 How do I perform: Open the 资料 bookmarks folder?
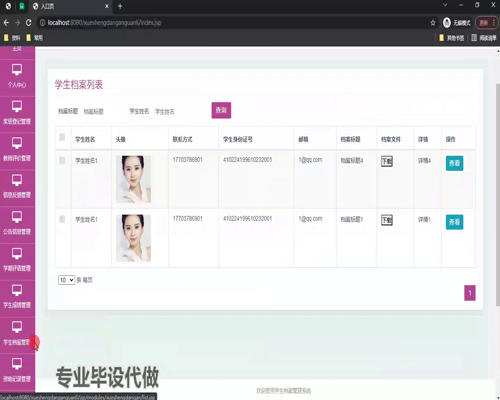click(x=12, y=38)
